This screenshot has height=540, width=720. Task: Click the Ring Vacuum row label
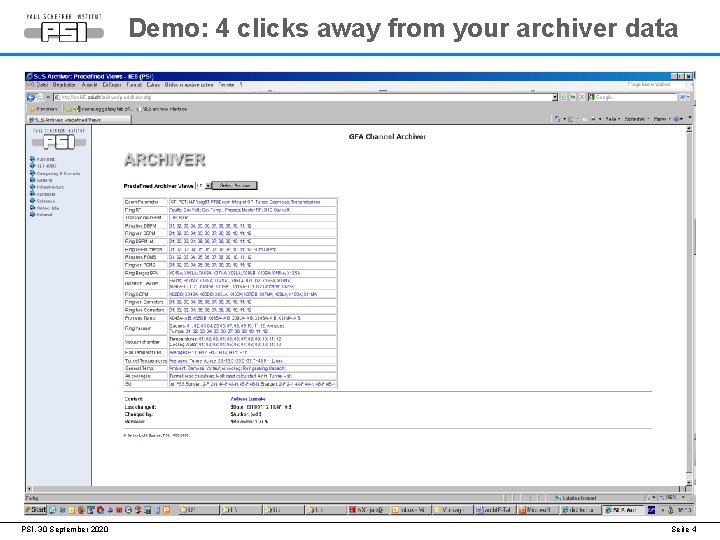tap(138, 328)
